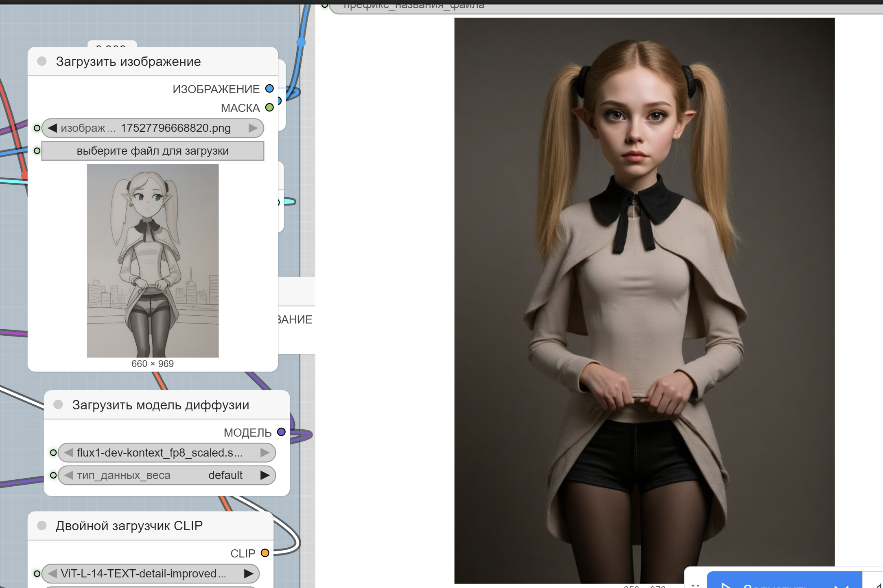Viewport: 883px width, 588px height.
Task: Click next arrow on ViT-L-14-TEXT combo
Action: [249, 574]
